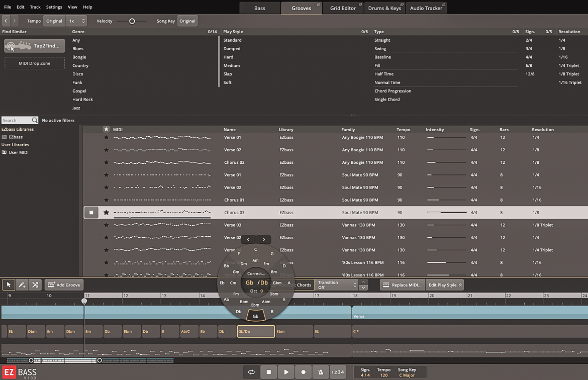This screenshot has width=588, height=380.
Task: Go back with the left navigation arrow
Action: coord(6,21)
